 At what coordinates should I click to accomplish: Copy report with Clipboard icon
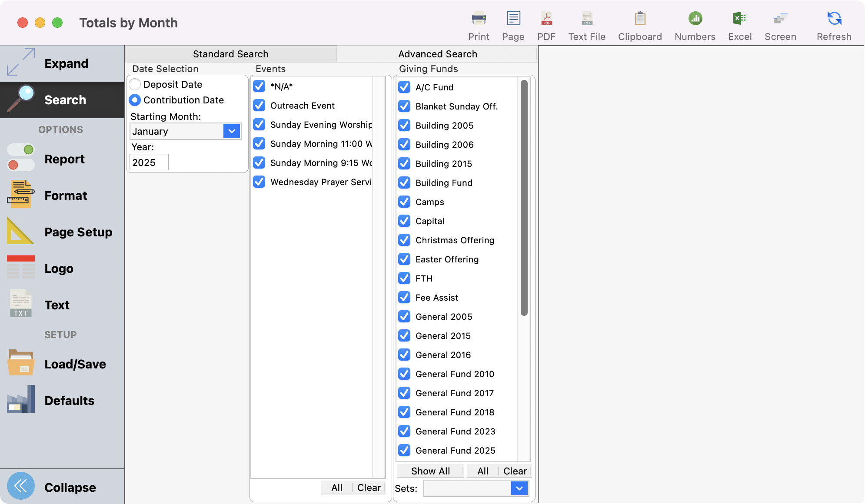(640, 19)
